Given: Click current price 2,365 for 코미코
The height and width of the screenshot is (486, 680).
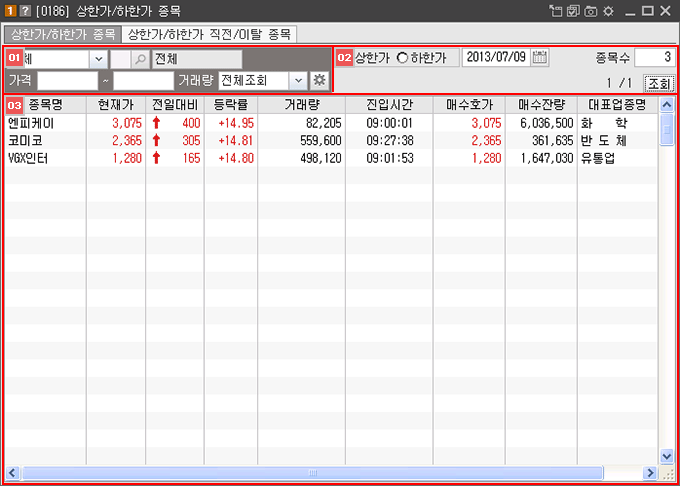Looking at the screenshot, I should pyautogui.click(x=127, y=140).
